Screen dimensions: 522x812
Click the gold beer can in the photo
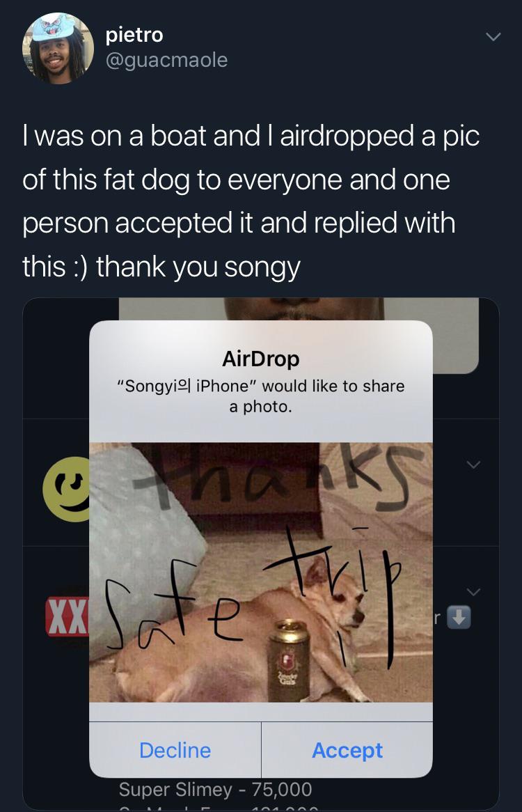[290, 661]
